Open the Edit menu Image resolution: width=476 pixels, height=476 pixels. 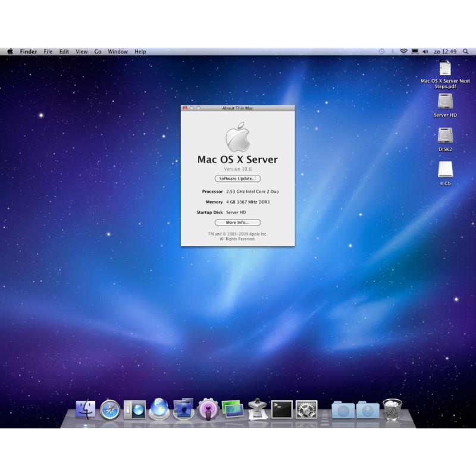coord(64,52)
